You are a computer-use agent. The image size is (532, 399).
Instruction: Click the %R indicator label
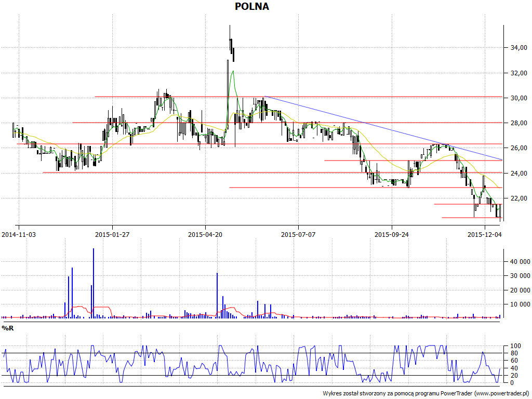pyautogui.click(x=7, y=328)
